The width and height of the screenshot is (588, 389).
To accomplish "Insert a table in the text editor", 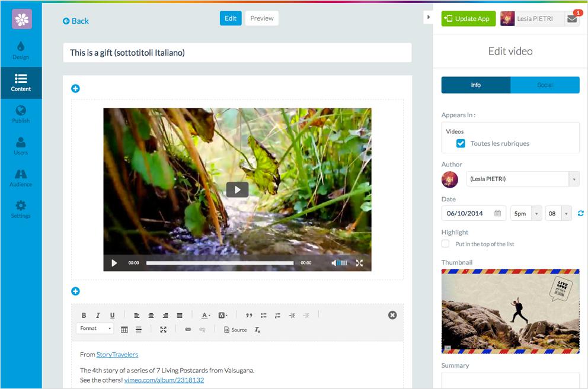I will [x=124, y=330].
